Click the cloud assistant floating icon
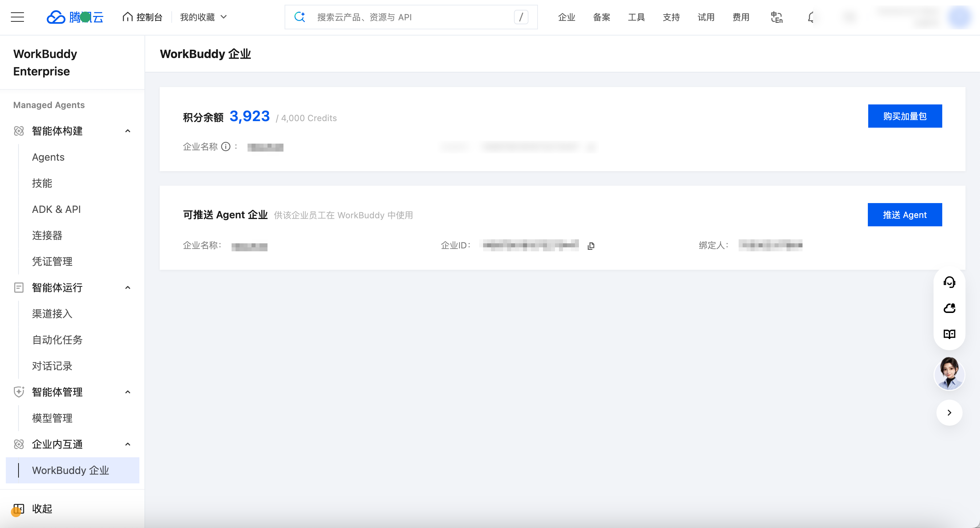This screenshot has width=980, height=528. pos(949,308)
